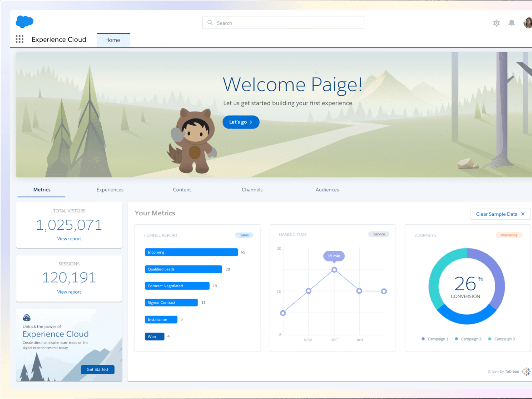Open View report under Total Visitors
Image resolution: width=532 pixels, height=399 pixels.
pyautogui.click(x=69, y=239)
